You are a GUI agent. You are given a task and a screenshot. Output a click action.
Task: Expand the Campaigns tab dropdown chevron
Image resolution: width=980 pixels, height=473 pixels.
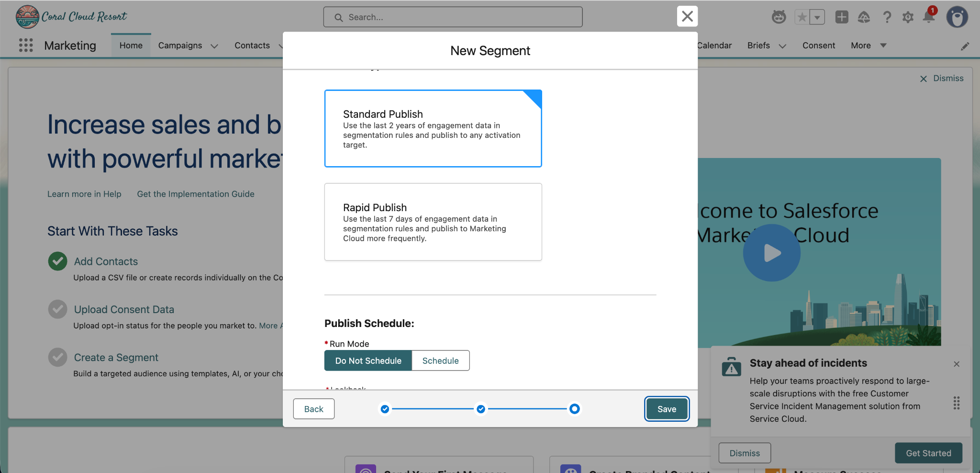214,46
